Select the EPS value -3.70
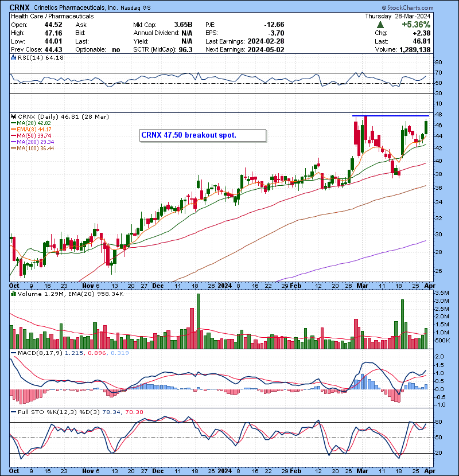Screen dimensions: 459x476 pos(277,33)
